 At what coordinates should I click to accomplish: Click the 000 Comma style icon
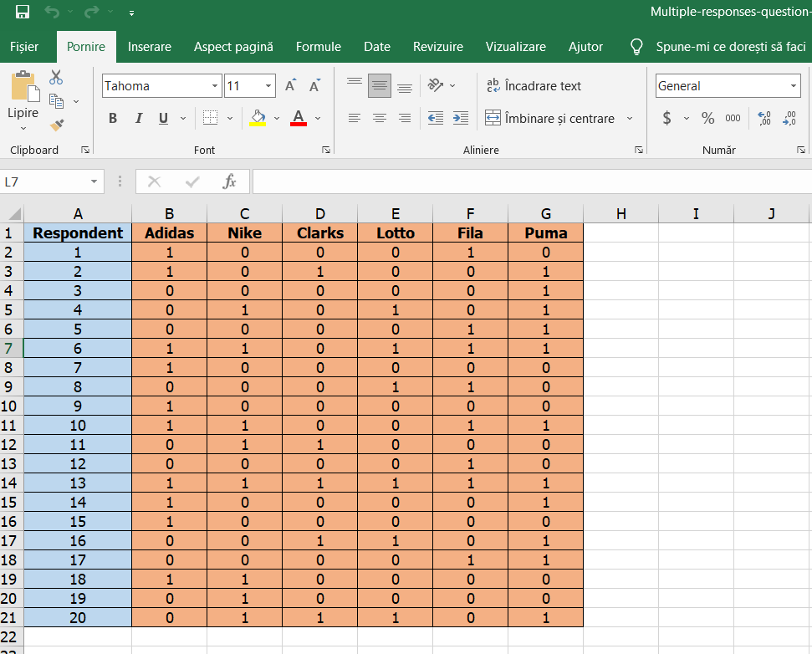pos(733,119)
